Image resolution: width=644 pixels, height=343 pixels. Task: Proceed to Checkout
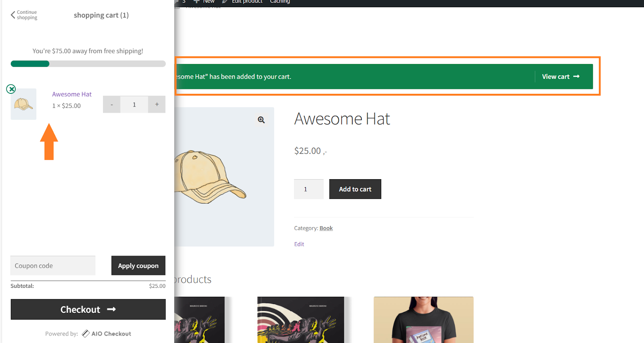[88, 309]
